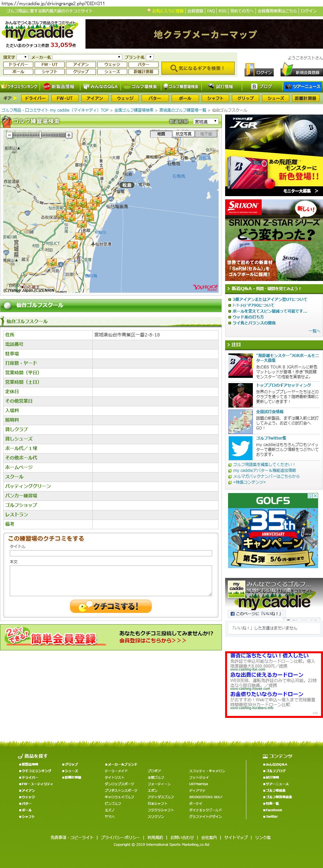323x868 pixels.
Task: Click シャフト in the yellow ギア bar
Action: pyautogui.click(x=215, y=99)
